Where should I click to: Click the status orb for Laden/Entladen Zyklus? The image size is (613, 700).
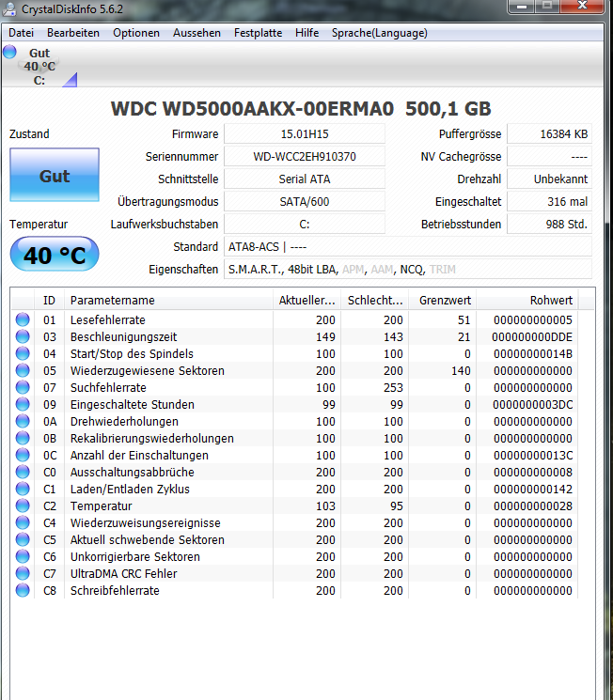coord(23,489)
